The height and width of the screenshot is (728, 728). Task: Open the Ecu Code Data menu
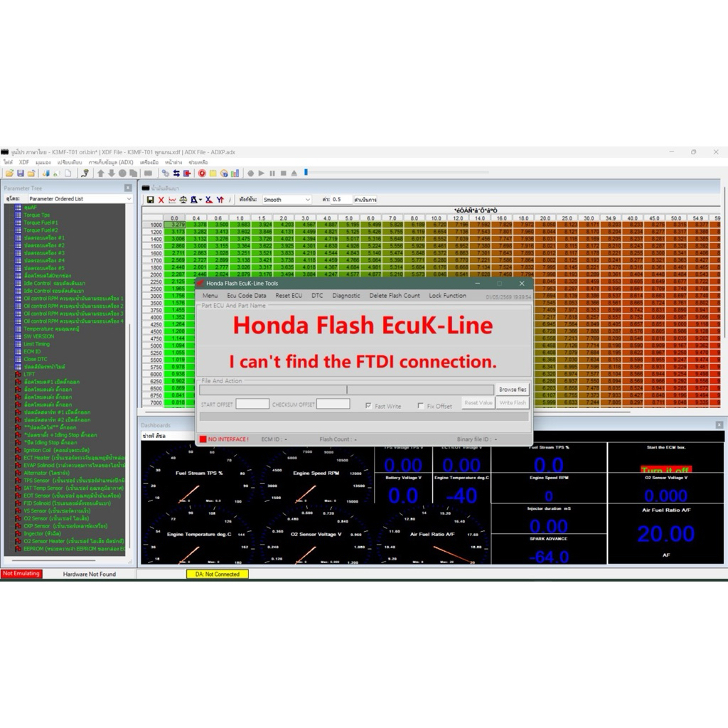[247, 295]
